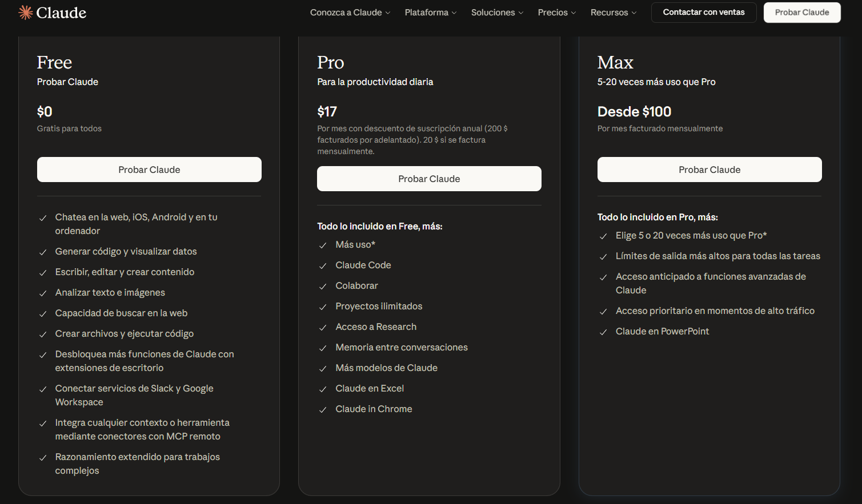Expand the Soluciones navigation chevron
The height and width of the screenshot is (504, 862).
click(520, 13)
